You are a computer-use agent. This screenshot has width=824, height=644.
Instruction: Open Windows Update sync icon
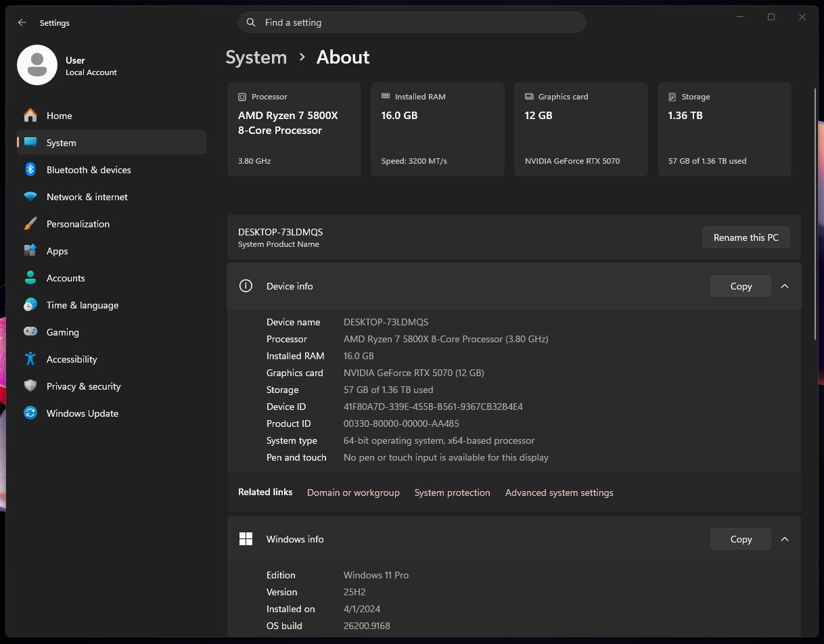point(30,413)
